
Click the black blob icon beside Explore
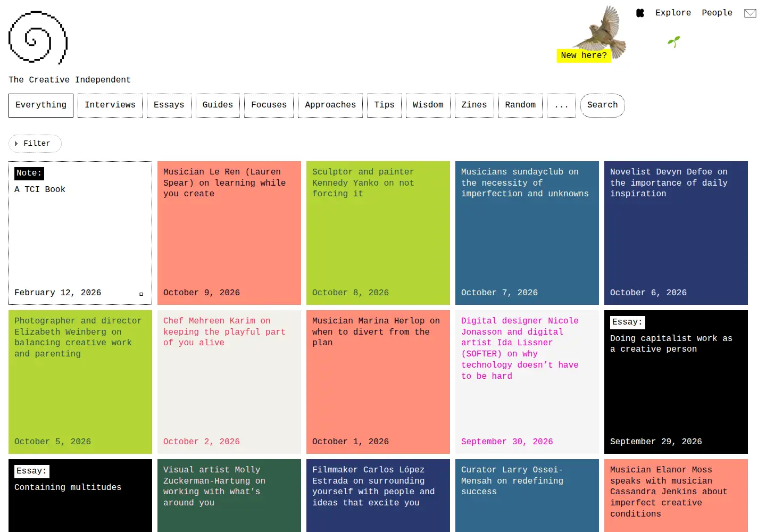640,13
